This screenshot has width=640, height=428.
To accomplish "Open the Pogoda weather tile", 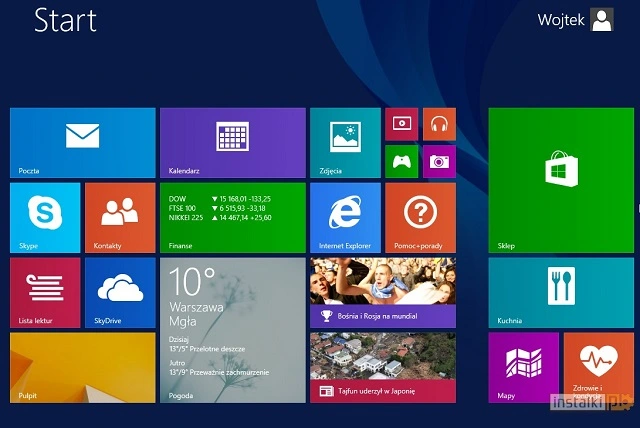I will (233, 330).
